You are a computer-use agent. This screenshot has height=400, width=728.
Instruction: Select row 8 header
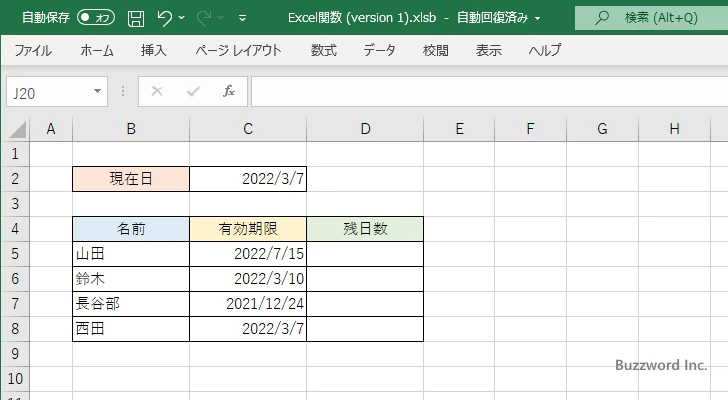[15, 329]
